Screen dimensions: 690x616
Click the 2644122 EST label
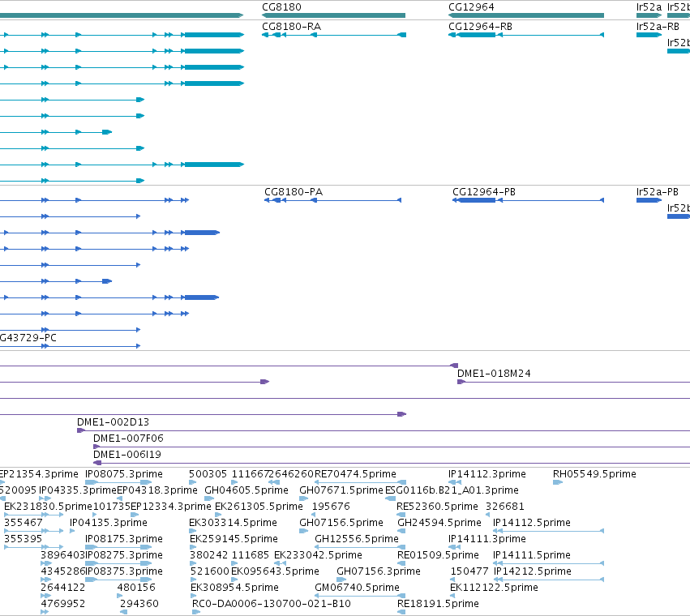point(63,588)
